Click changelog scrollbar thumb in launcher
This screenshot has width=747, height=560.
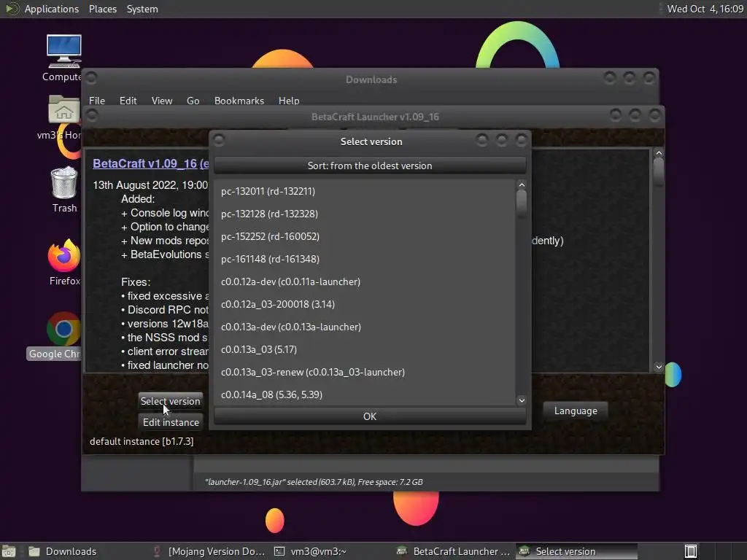click(x=659, y=171)
